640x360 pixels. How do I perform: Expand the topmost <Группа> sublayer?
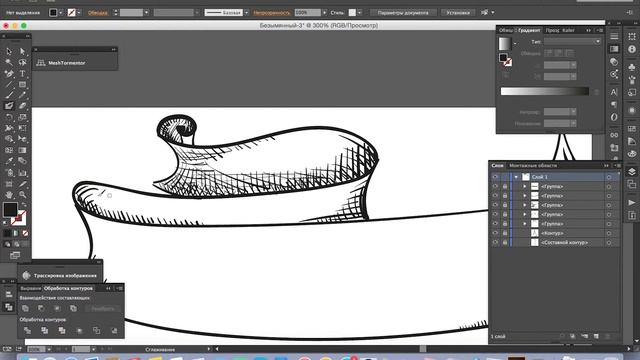tap(525, 187)
